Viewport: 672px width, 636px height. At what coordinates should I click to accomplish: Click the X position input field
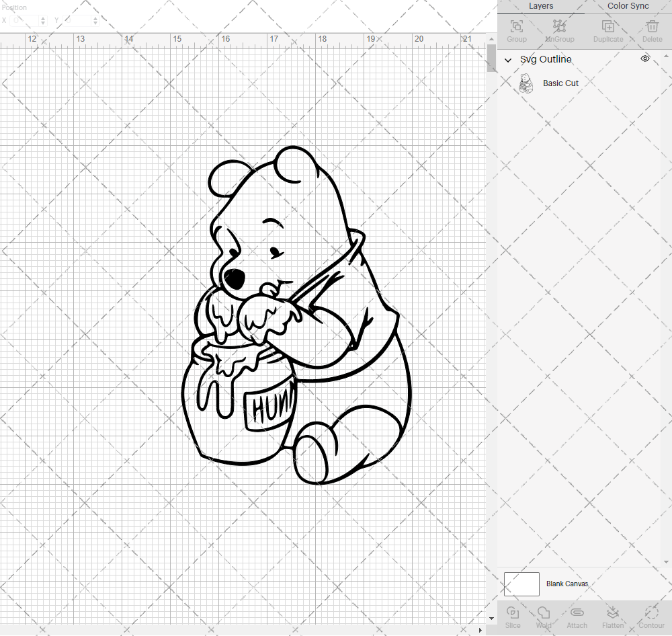click(24, 20)
